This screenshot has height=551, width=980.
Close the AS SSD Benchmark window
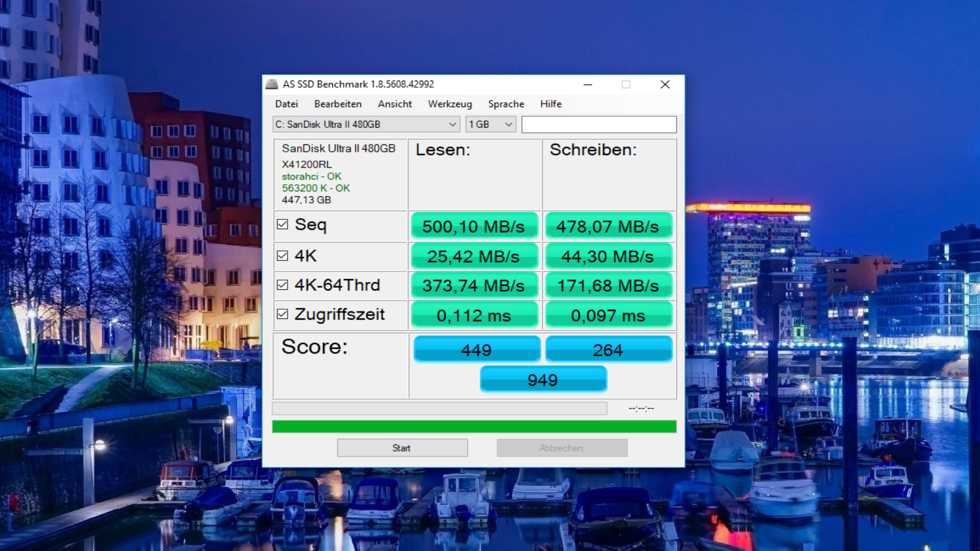click(x=665, y=85)
